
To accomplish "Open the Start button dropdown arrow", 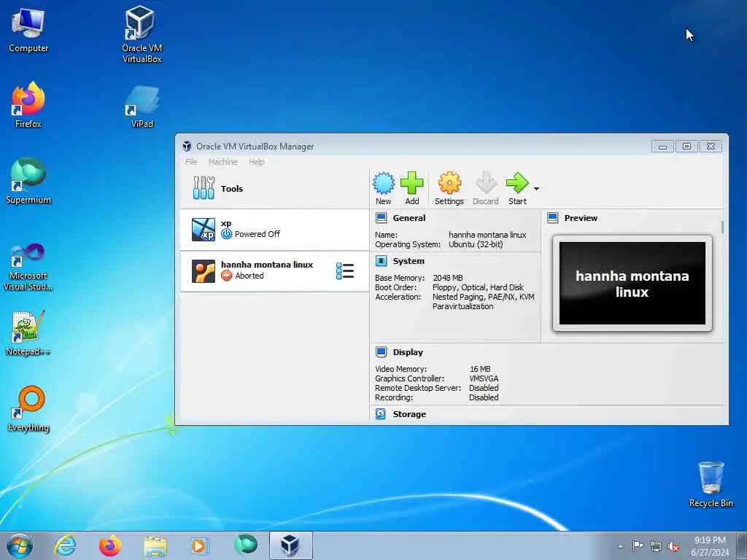I will click(x=536, y=189).
